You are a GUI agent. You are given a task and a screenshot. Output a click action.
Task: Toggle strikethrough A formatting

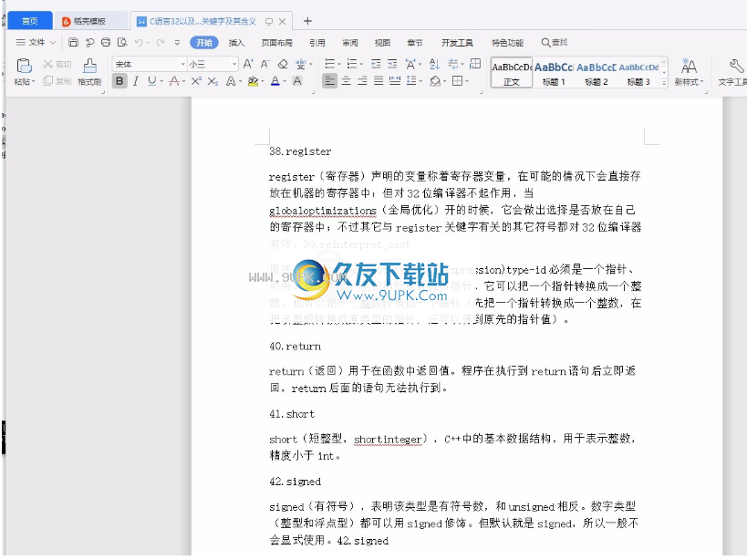click(x=174, y=81)
